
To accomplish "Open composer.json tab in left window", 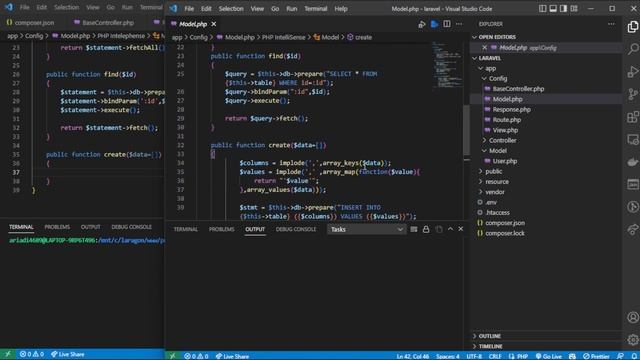I will click(34, 23).
